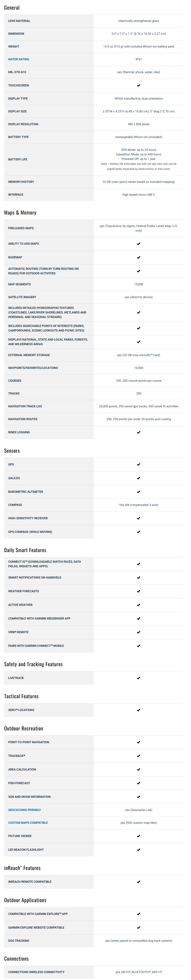Open the Water Rating link
This screenshot has width=191, height=980.
[19, 59]
